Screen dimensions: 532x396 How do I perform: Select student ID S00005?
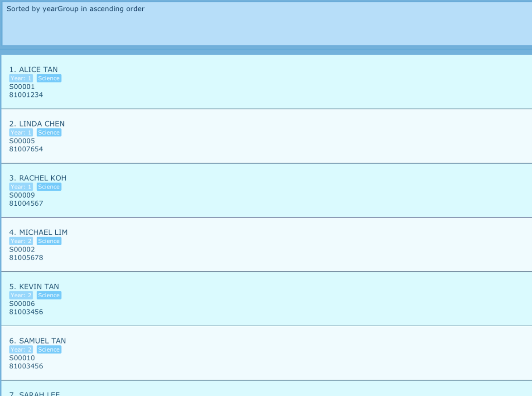click(x=22, y=141)
